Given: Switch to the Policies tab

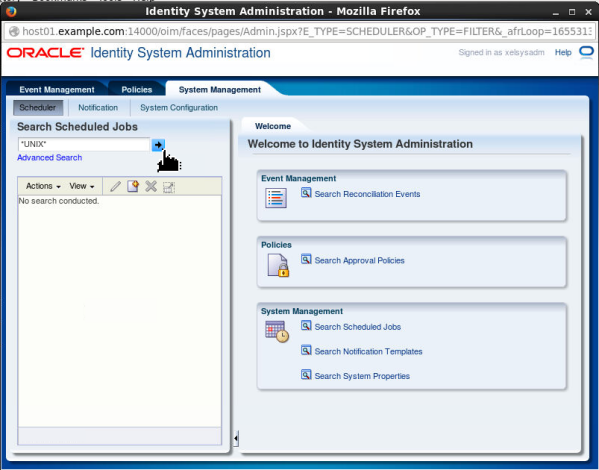Looking at the screenshot, I should (137, 89).
